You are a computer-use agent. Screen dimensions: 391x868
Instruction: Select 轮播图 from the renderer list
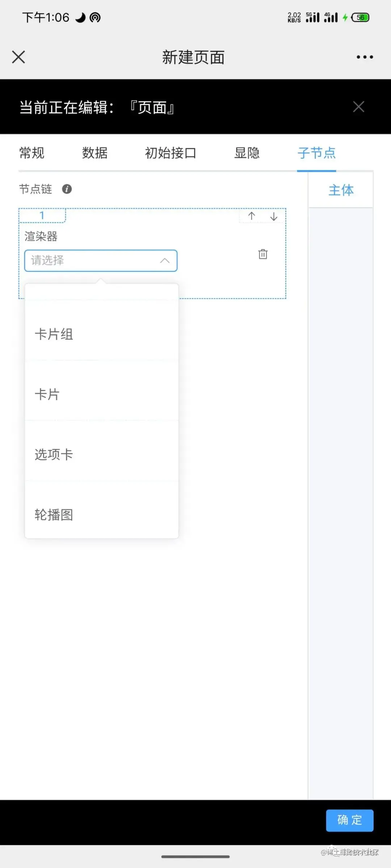tap(54, 515)
